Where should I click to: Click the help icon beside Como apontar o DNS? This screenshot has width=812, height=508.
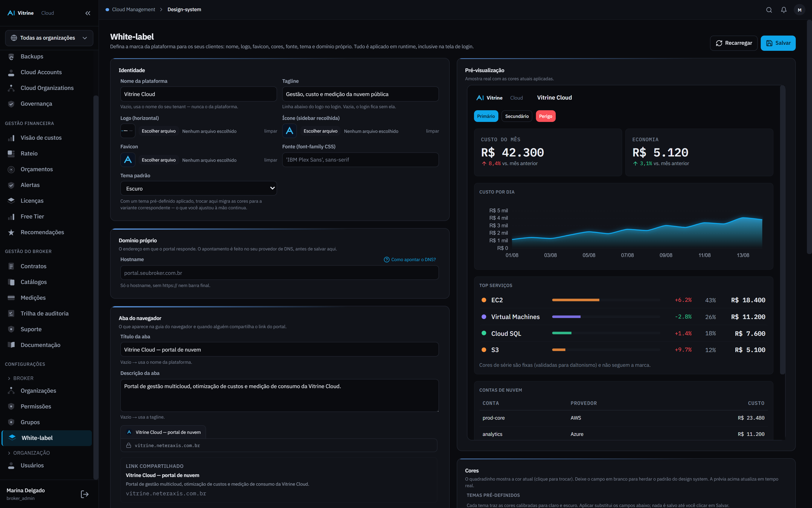386,260
